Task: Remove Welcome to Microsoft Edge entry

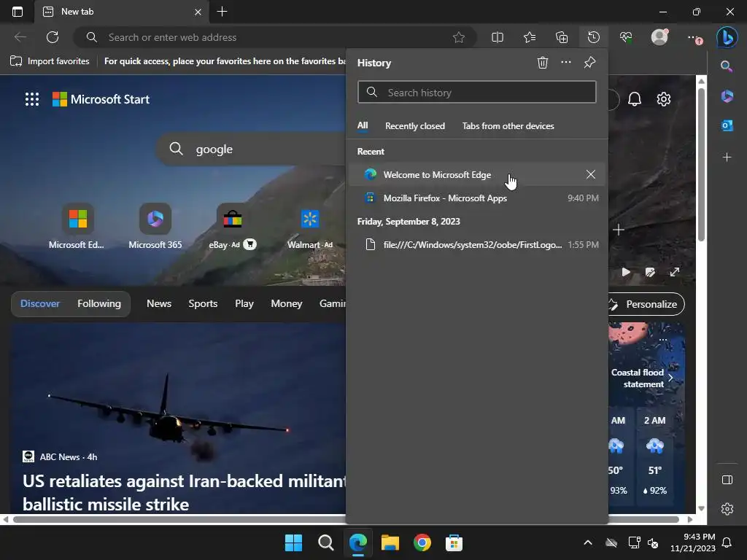Action: (x=591, y=174)
